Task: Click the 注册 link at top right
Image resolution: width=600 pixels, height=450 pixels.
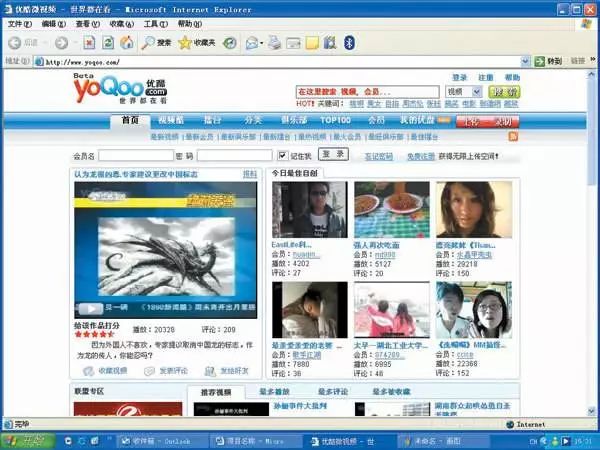Action: (x=486, y=78)
